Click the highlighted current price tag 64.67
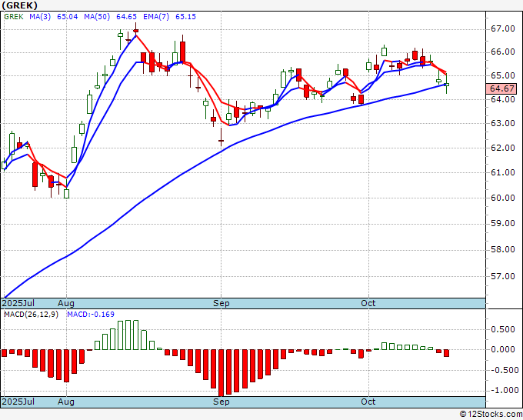523x420 pixels. click(502, 88)
